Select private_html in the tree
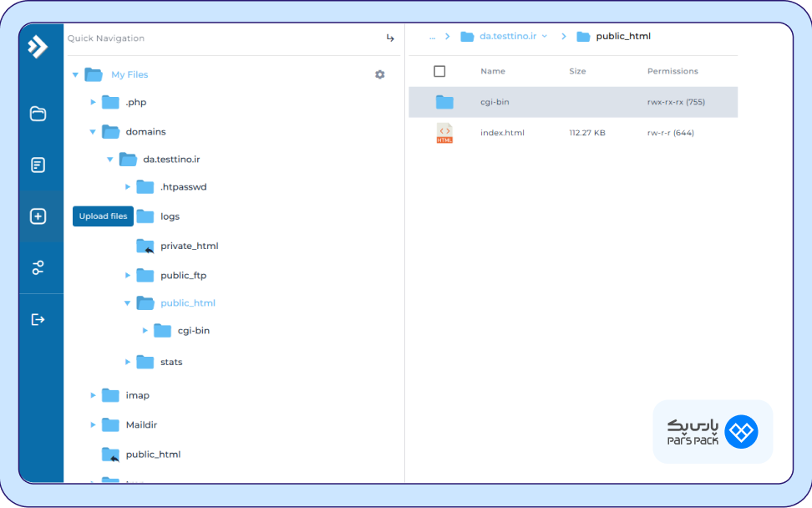The image size is (812, 508). tap(190, 246)
